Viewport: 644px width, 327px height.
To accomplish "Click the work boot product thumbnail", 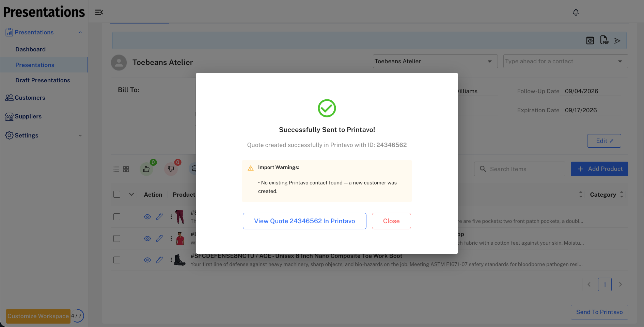I will click(180, 260).
